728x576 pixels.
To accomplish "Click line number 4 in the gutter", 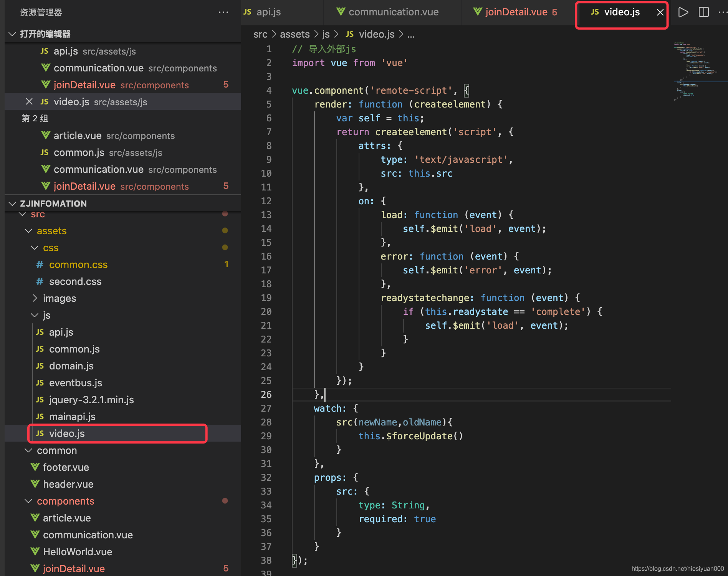I will click(269, 91).
